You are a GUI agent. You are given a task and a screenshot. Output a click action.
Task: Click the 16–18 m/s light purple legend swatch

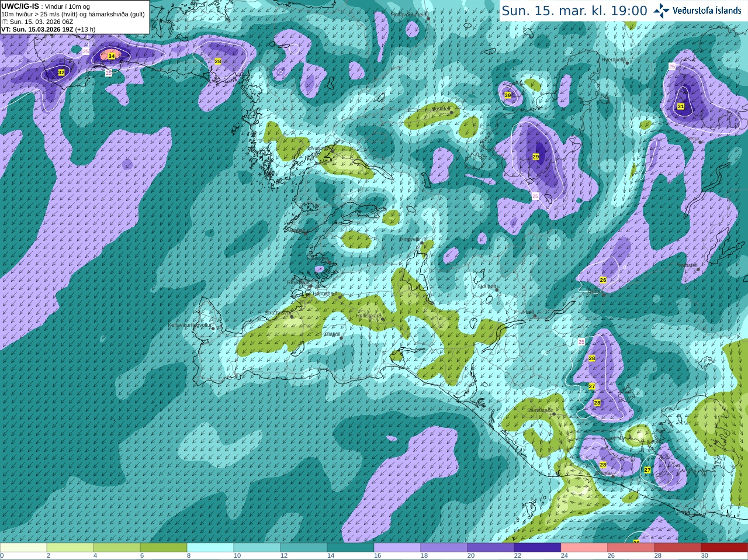tap(397, 548)
